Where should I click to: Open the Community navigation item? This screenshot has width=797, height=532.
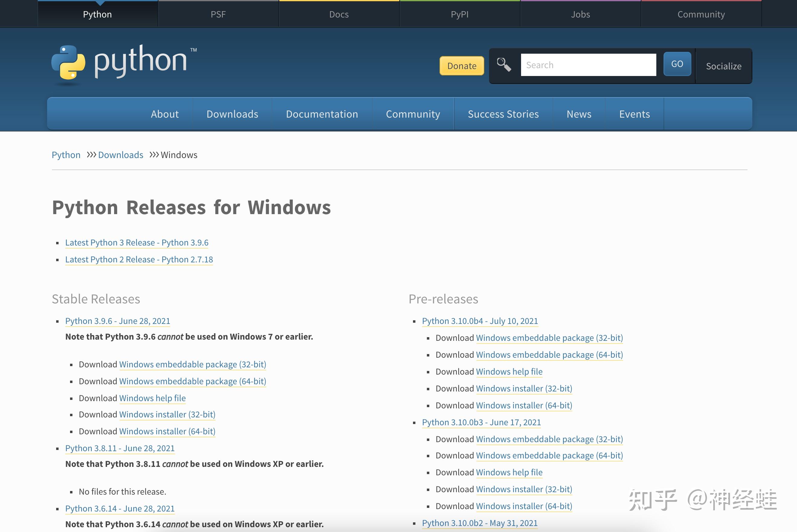(413, 114)
